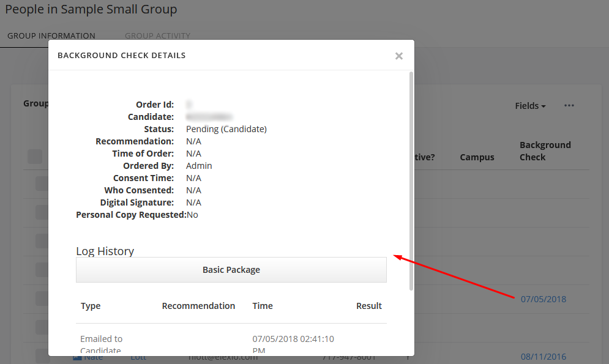Image resolution: width=609 pixels, height=364 pixels.
Task: Check the box in the 07/05/2018 row
Action: 42,299
